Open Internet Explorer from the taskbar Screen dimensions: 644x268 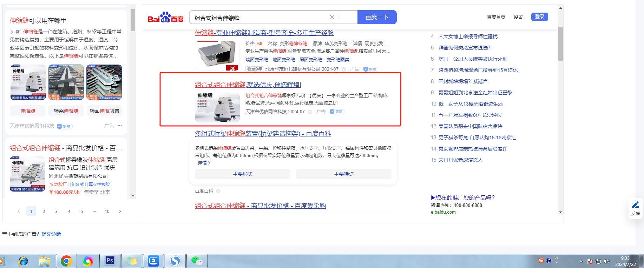coord(23,261)
